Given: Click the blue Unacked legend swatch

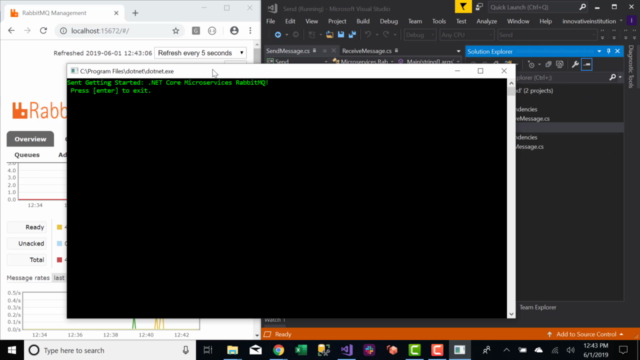Looking at the screenshot, I should (59, 244).
